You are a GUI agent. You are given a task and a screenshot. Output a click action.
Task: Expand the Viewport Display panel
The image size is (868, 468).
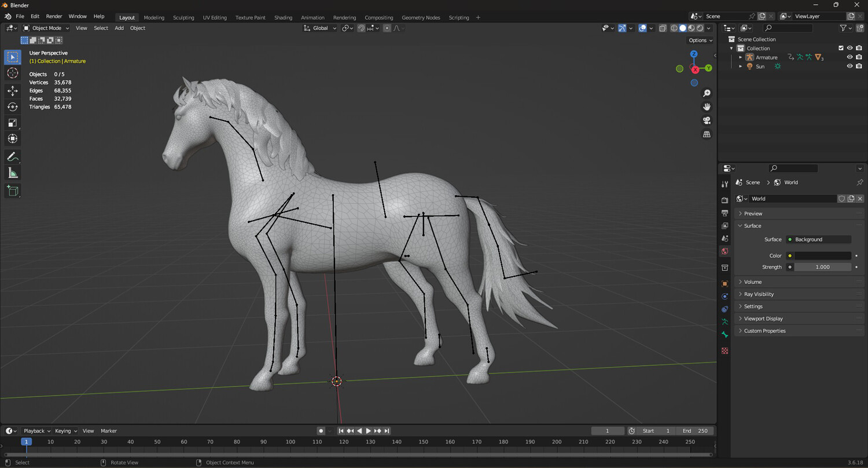coord(799,319)
